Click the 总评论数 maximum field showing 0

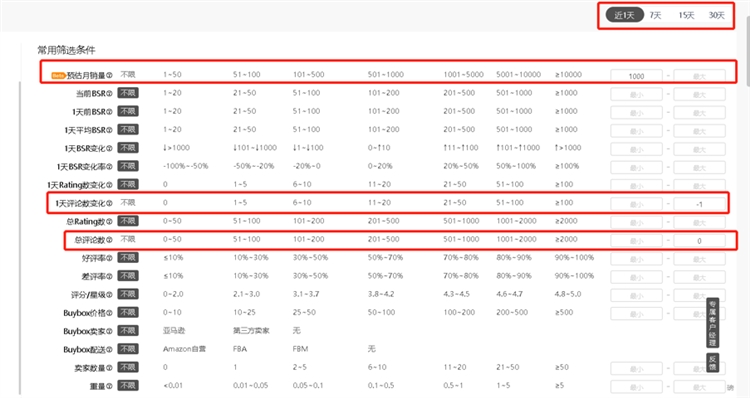click(x=699, y=241)
